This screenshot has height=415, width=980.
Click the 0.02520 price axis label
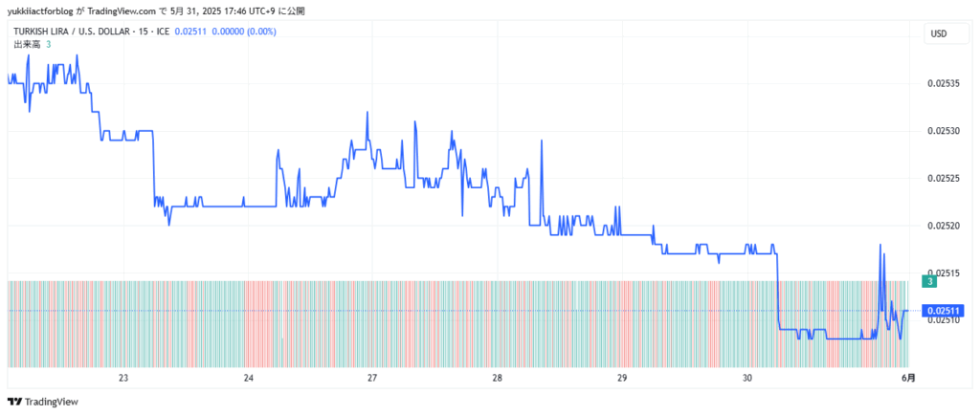944,226
